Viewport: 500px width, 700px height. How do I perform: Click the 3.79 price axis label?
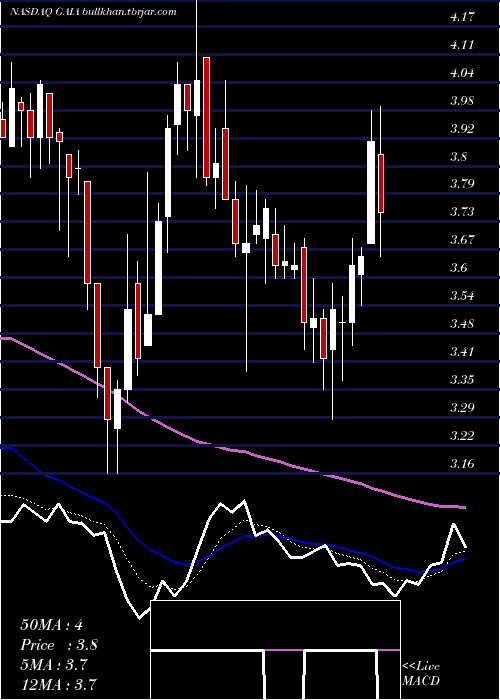462,183
